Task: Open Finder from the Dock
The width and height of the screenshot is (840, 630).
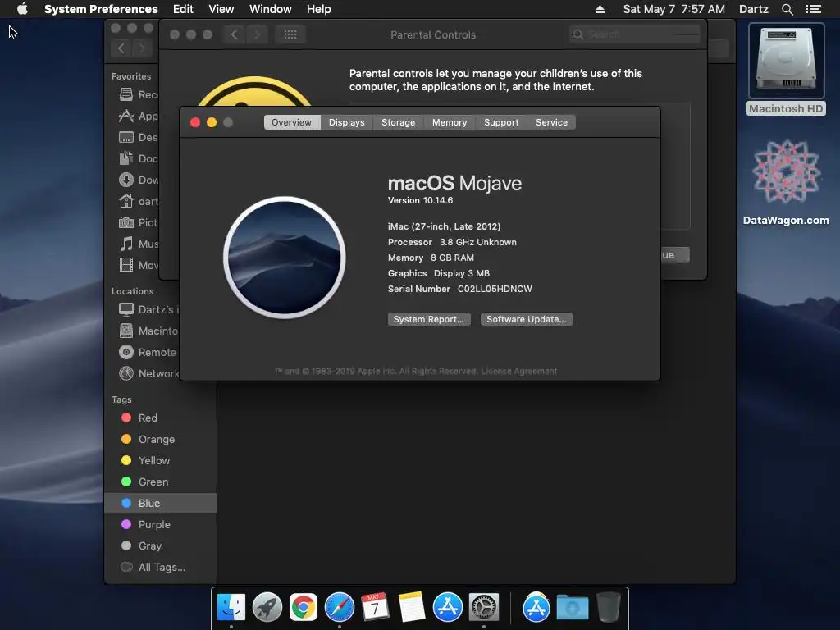Action: [231, 608]
